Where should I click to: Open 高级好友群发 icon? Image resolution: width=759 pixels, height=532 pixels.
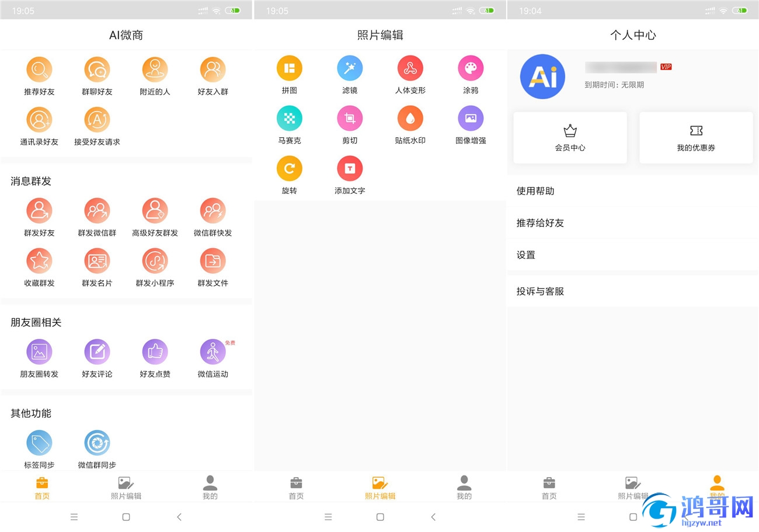click(155, 211)
